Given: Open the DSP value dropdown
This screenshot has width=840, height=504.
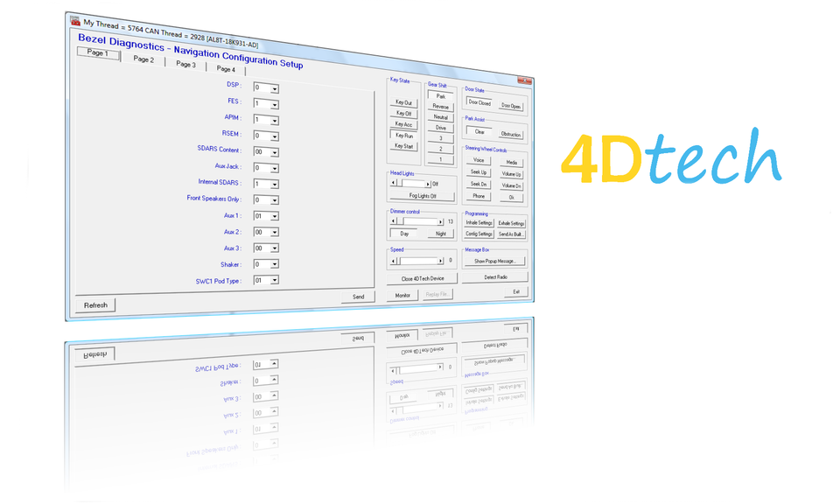Looking at the screenshot, I should (x=274, y=87).
